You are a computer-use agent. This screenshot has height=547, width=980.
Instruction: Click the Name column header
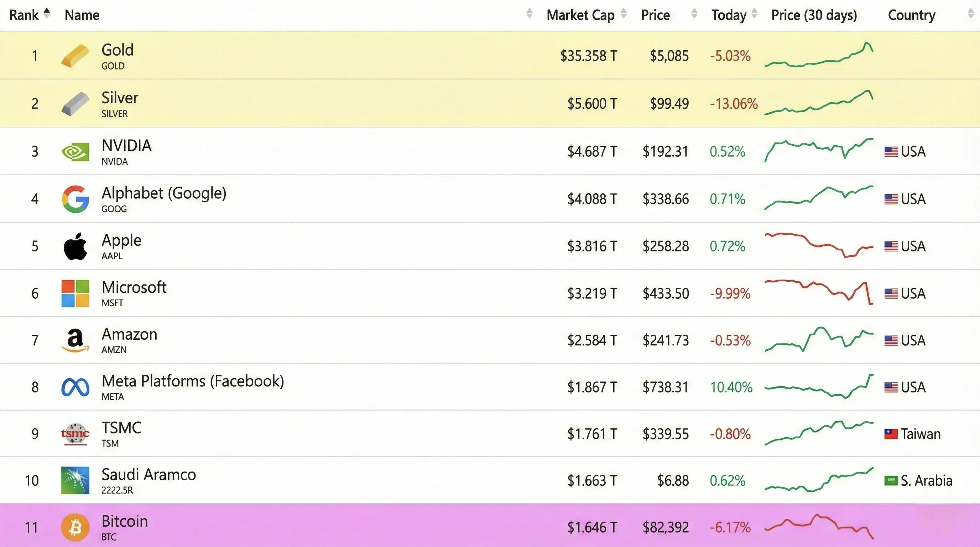pos(82,15)
